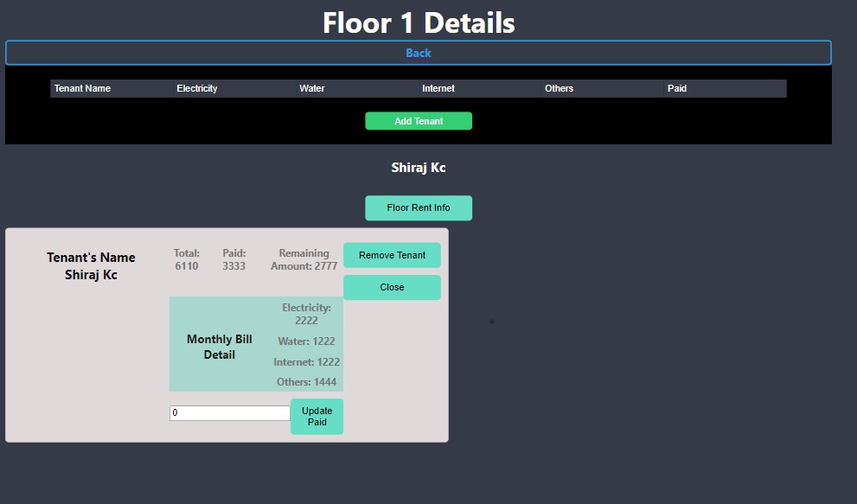Select the Electricity column header
The image size is (857, 504).
tap(196, 87)
